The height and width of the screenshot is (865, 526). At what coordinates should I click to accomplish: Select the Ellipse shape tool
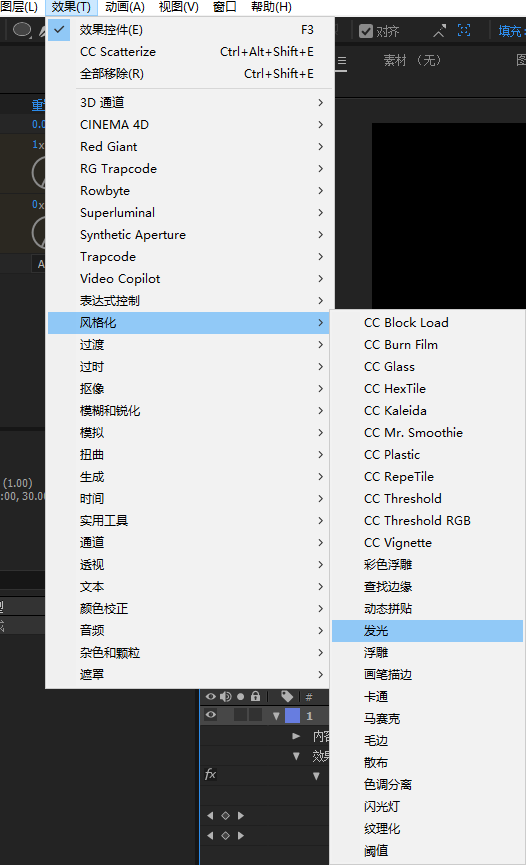(x=22, y=29)
